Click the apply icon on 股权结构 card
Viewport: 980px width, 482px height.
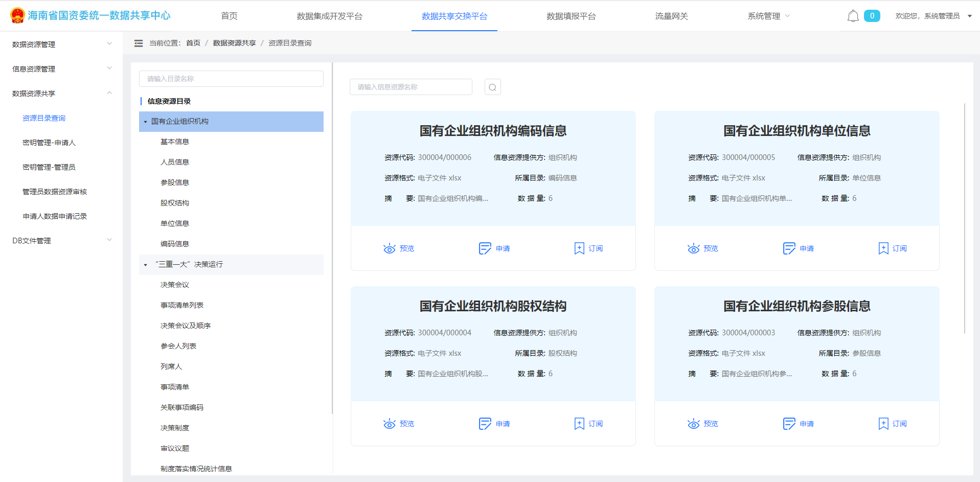click(485, 424)
